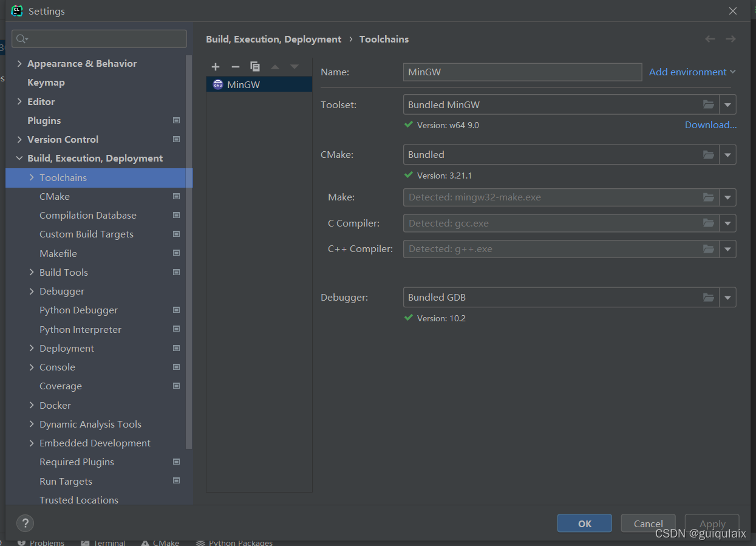Expand the Toolchains tree node
This screenshot has width=756, height=546.
32,177
